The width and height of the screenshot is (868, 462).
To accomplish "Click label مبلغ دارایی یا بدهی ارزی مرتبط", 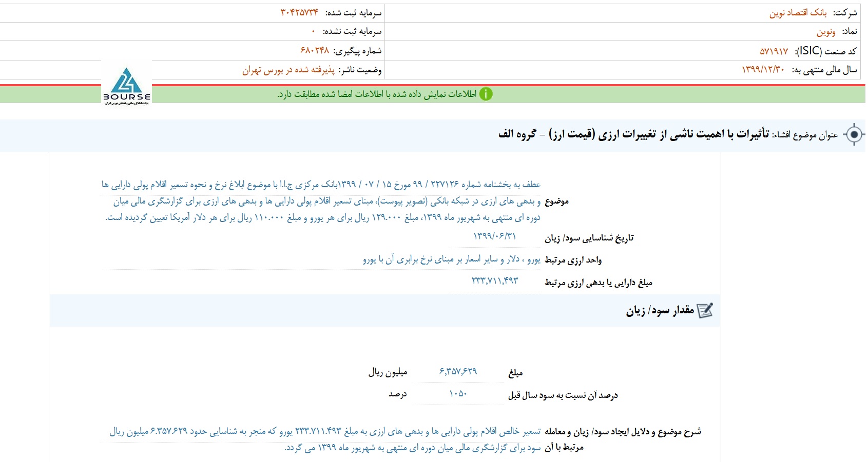I will pos(599,283).
